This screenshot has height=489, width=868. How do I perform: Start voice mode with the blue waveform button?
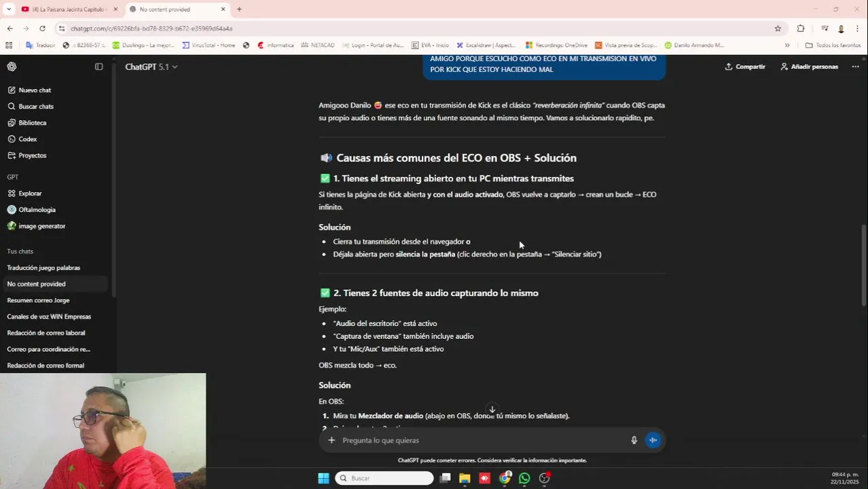pyautogui.click(x=653, y=440)
